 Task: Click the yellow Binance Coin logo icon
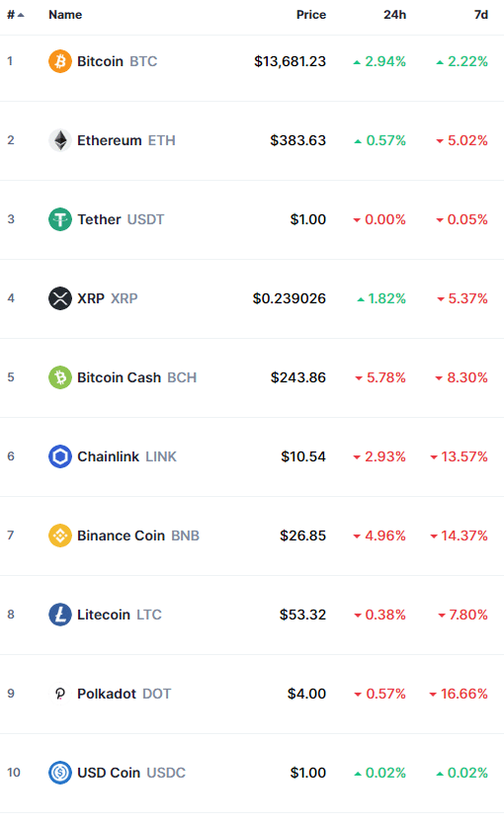[60, 536]
